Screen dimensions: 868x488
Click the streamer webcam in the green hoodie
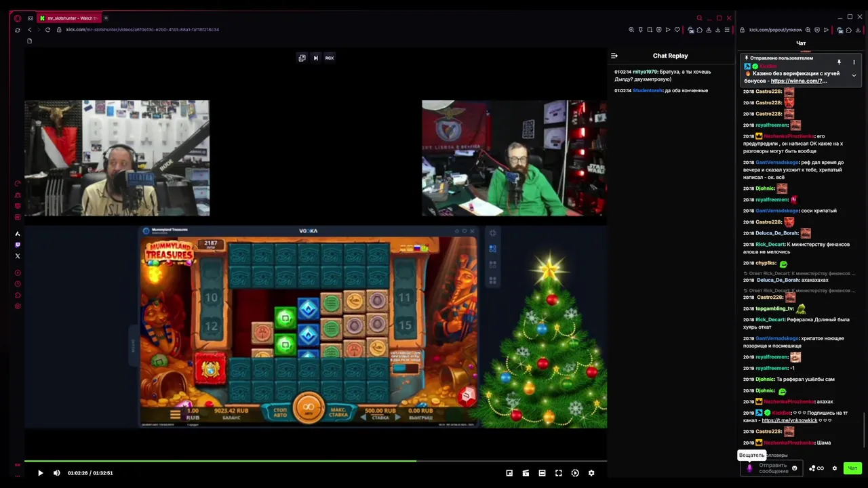514,158
